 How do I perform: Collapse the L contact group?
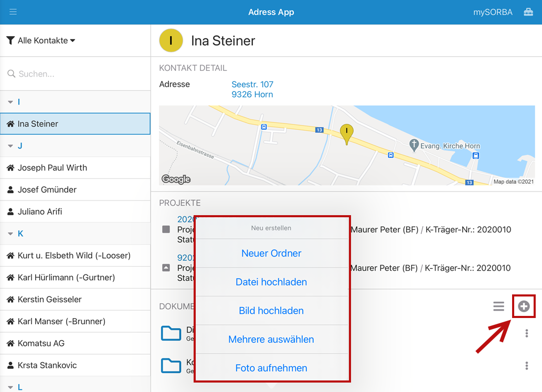(10, 387)
